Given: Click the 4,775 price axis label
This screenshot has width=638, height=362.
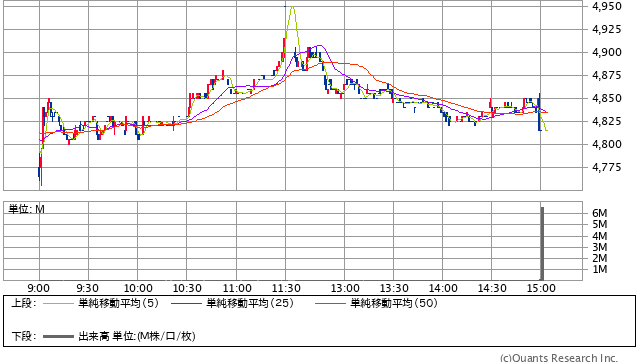Looking at the screenshot, I should (x=607, y=167).
